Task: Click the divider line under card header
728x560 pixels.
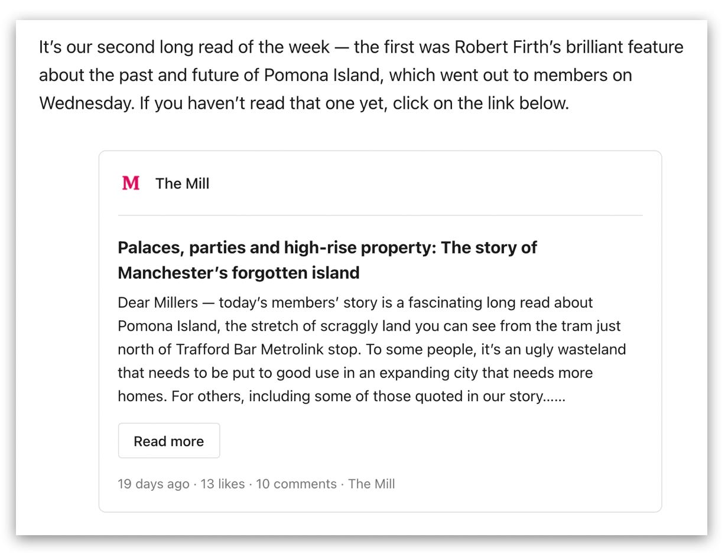Action: tap(381, 216)
